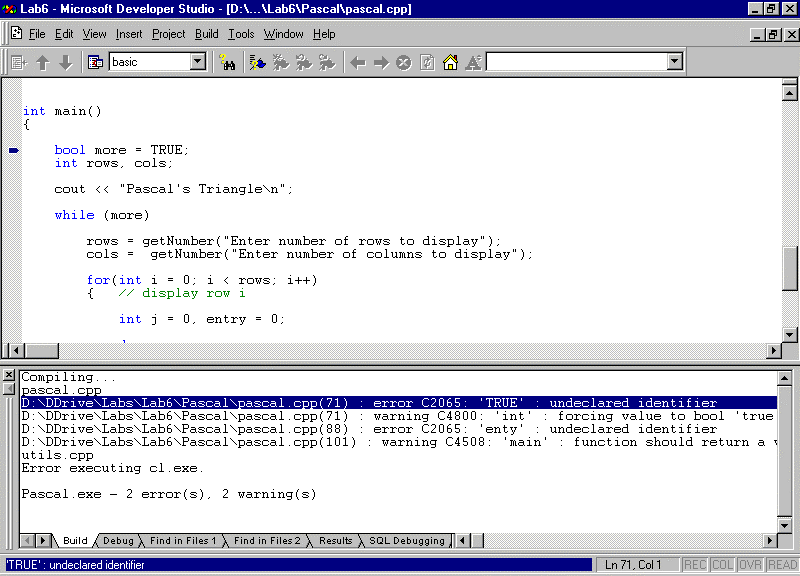
Task: Open the binoculars search icon
Action: (227, 62)
